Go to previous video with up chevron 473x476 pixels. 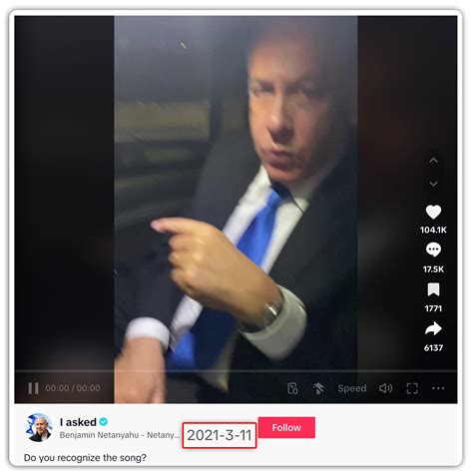click(x=433, y=161)
